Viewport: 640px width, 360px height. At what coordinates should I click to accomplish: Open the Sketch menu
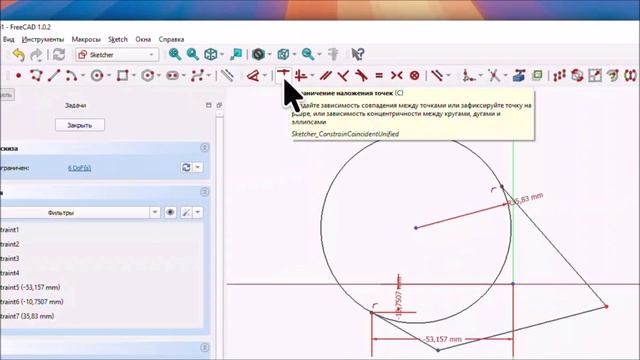click(x=118, y=40)
